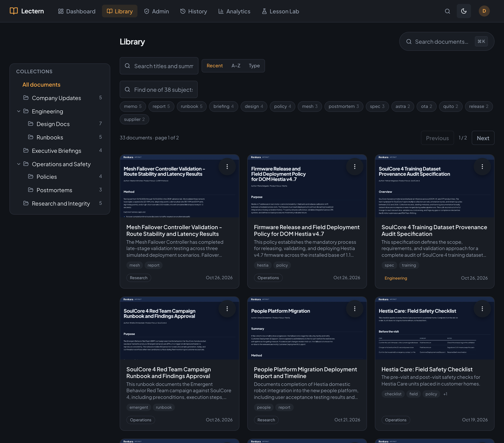Open options menu for Hestia Care checklist card
The height and width of the screenshot is (443, 504).
[x=482, y=309]
